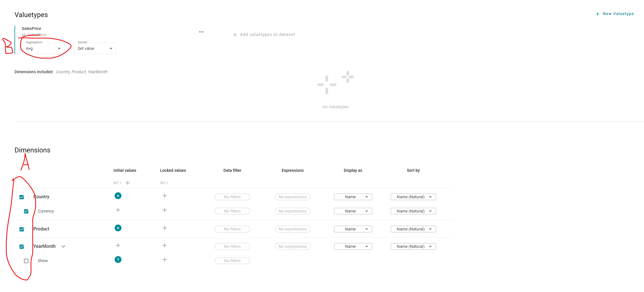Click the Show initial values badge numbered 1
Viewport: 644px width, 292px height.
click(x=118, y=260)
